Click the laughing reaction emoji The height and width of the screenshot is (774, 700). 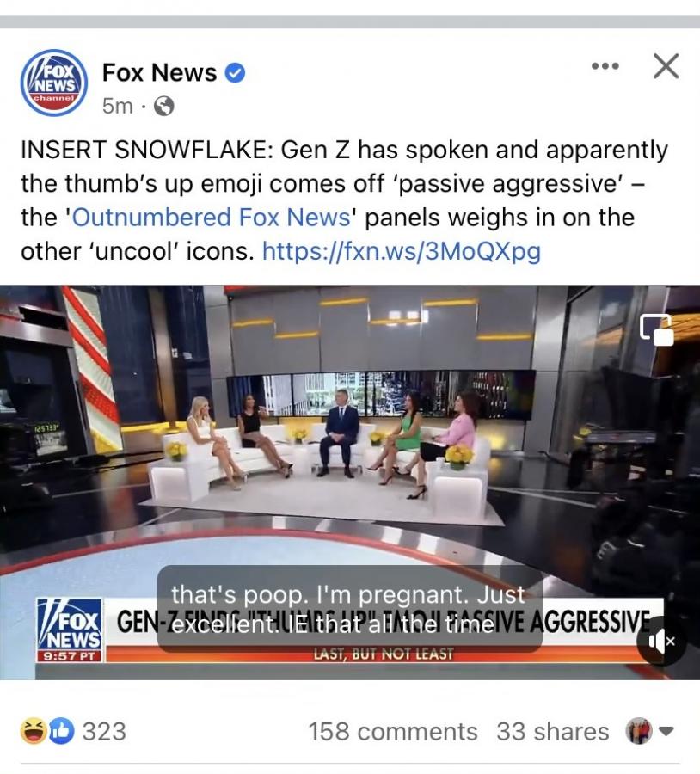pos(32,731)
